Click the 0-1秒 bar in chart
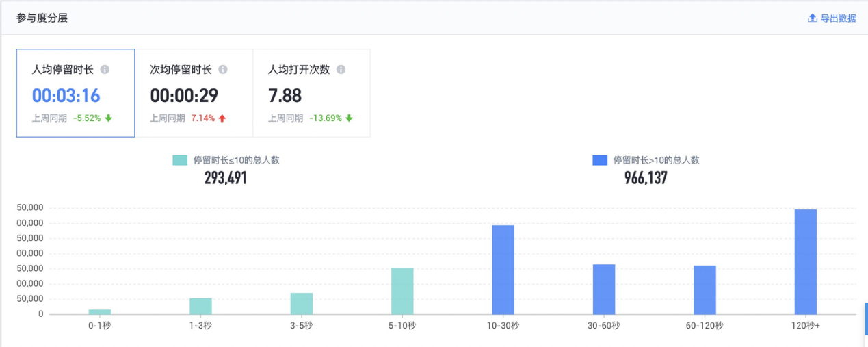The height and width of the screenshot is (347, 868). 100,311
